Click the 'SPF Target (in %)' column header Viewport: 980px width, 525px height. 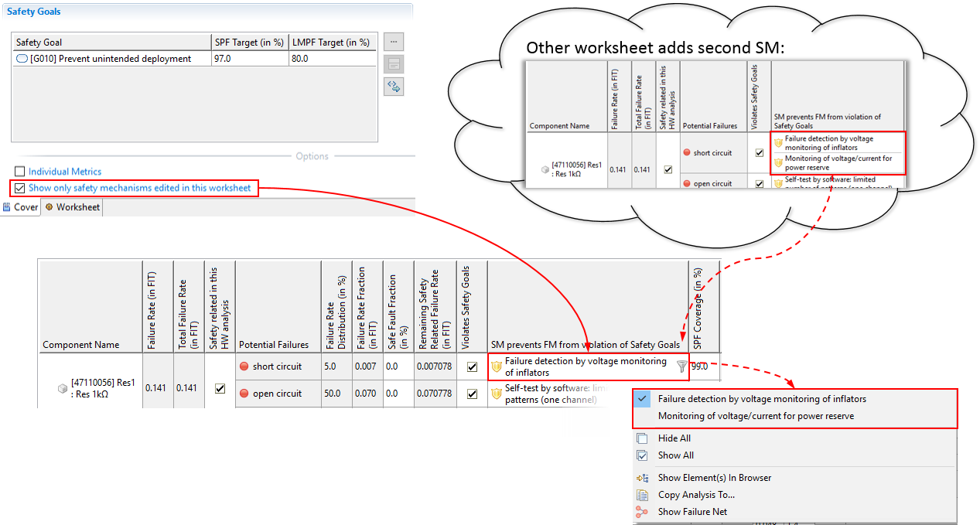pyautogui.click(x=250, y=43)
